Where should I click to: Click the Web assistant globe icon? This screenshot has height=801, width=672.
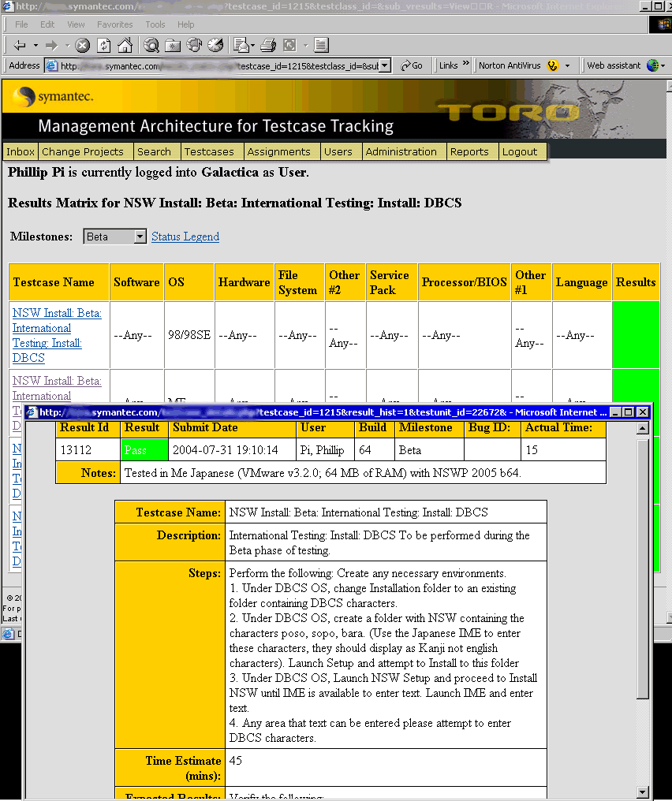tap(653, 66)
